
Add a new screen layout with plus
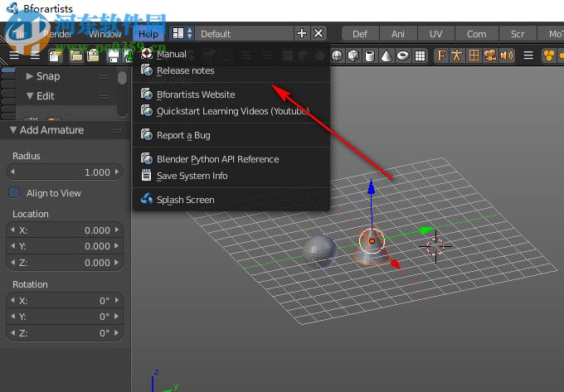[301, 33]
